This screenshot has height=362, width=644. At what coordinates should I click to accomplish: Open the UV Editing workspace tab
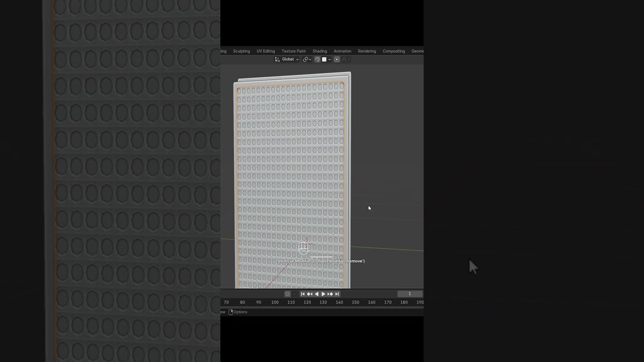tap(266, 51)
